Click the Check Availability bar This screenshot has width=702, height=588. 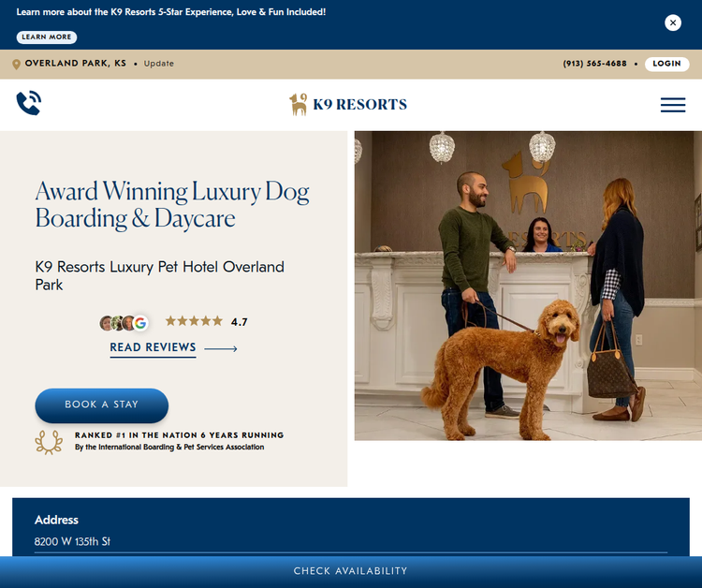point(351,571)
